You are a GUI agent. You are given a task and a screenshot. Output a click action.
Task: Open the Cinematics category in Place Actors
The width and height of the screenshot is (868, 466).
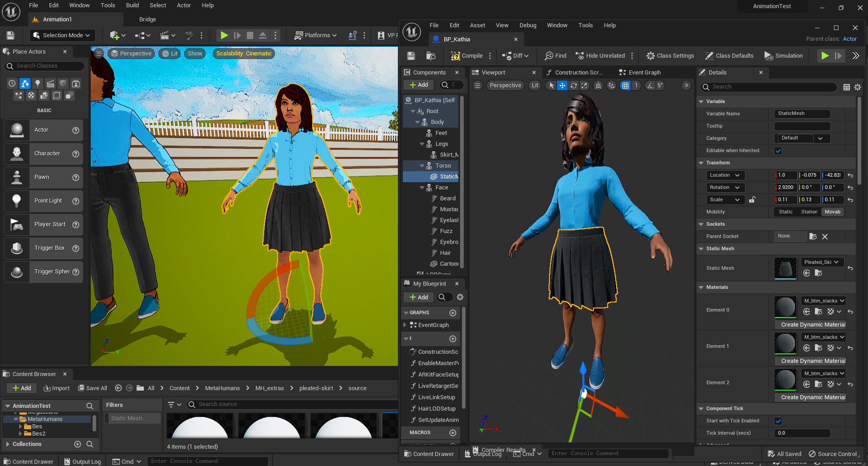(50, 84)
